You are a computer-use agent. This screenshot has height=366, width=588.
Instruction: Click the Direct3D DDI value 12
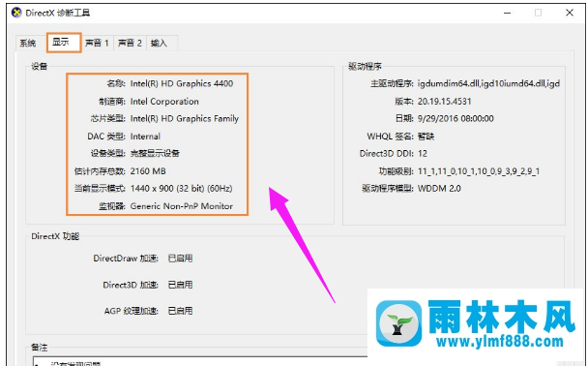coord(423,154)
